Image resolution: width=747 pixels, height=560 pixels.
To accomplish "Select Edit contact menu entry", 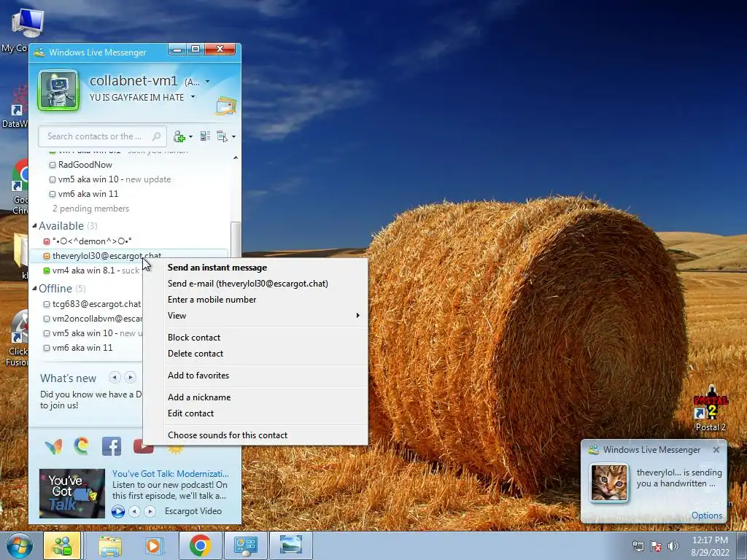I will click(x=190, y=413).
